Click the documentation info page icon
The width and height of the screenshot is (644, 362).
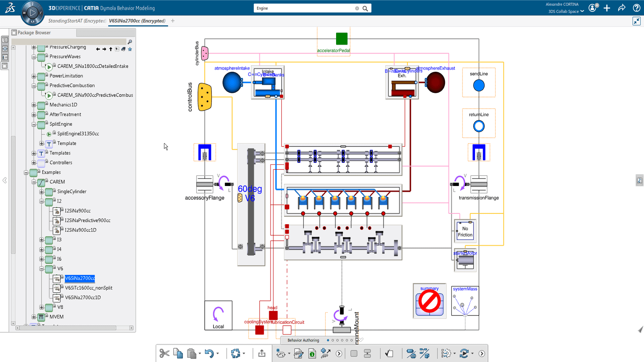pos(312,353)
